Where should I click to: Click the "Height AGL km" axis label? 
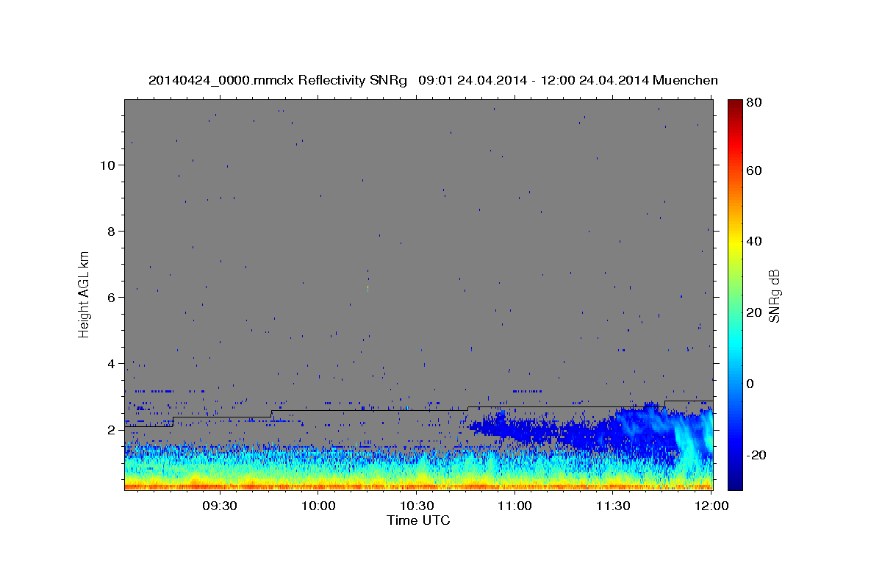pos(84,293)
